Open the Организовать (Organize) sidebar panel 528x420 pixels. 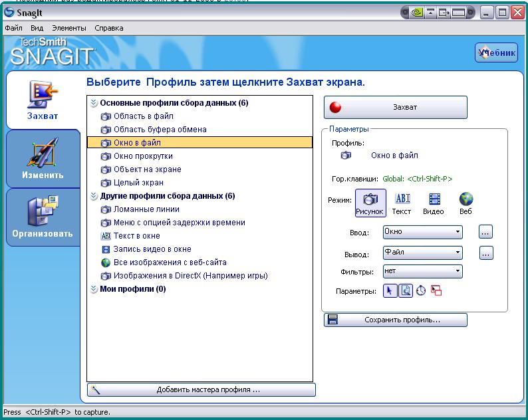click(x=43, y=217)
